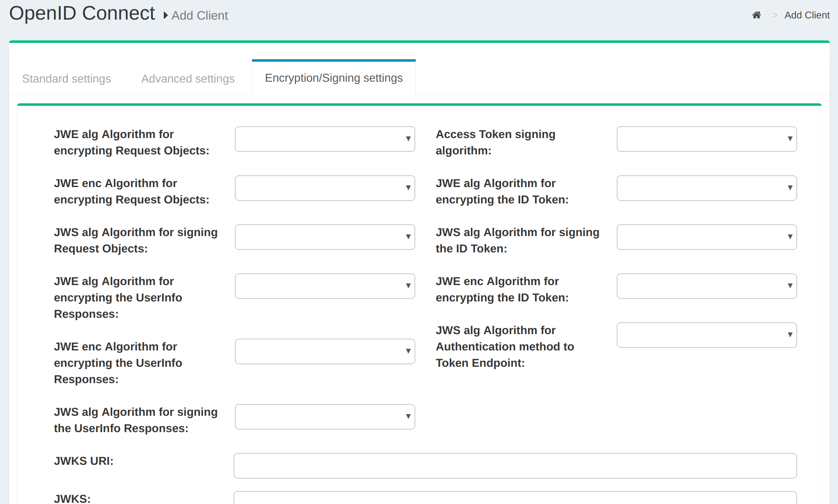Viewport: 838px width, 504px height.
Task: Open the JWE alg Algorithm for encrypting Request Objects dropdown
Action: click(324, 139)
